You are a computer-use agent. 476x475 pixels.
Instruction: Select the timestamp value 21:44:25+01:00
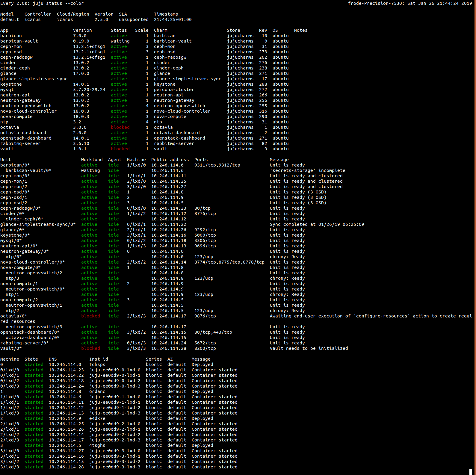[x=173, y=19]
